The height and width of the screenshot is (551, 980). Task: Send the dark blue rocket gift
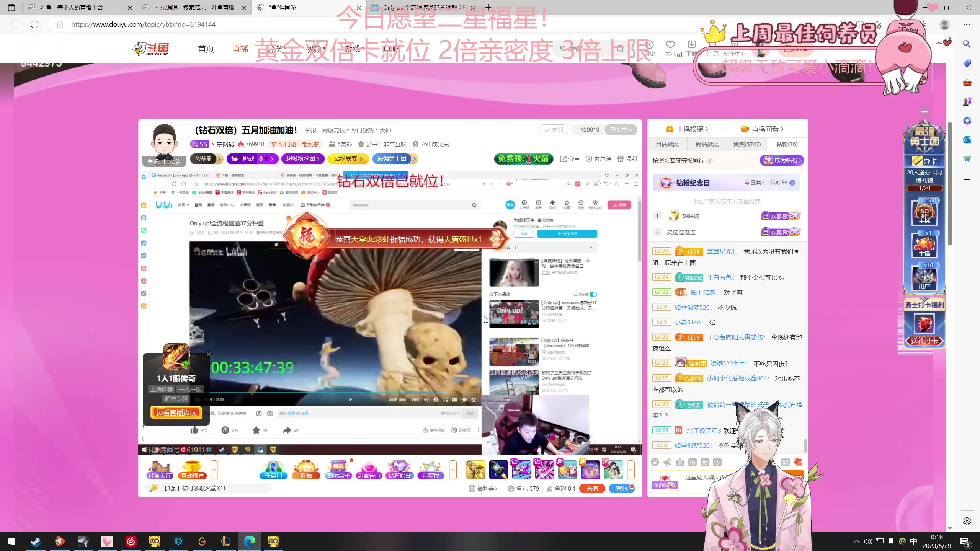point(499,469)
